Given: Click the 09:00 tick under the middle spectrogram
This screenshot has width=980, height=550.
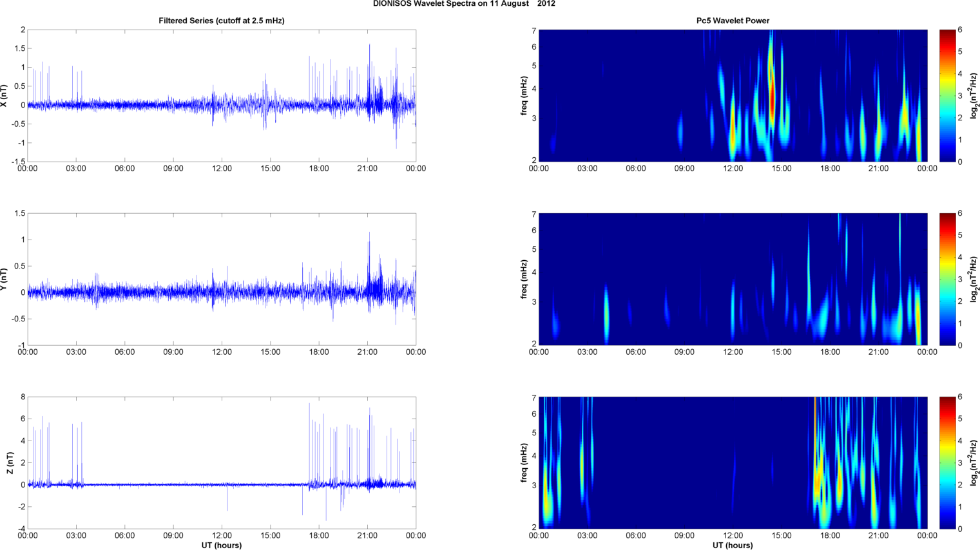Looking at the screenshot, I should pyautogui.click(x=684, y=352).
